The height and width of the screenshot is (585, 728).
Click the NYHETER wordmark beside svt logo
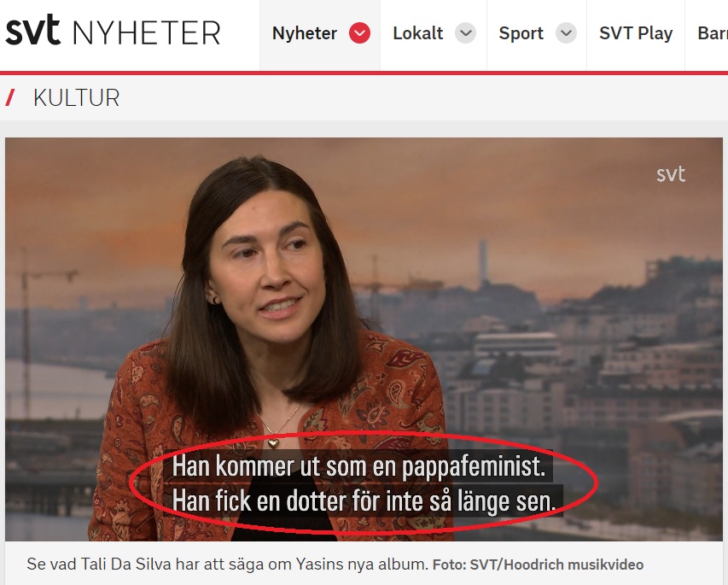click(146, 33)
